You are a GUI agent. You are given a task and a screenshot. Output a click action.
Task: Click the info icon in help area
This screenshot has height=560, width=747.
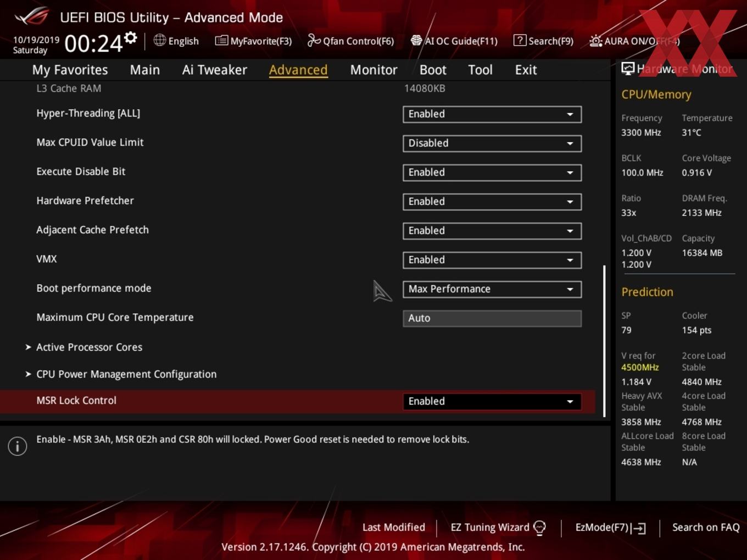[x=18, y=446]
